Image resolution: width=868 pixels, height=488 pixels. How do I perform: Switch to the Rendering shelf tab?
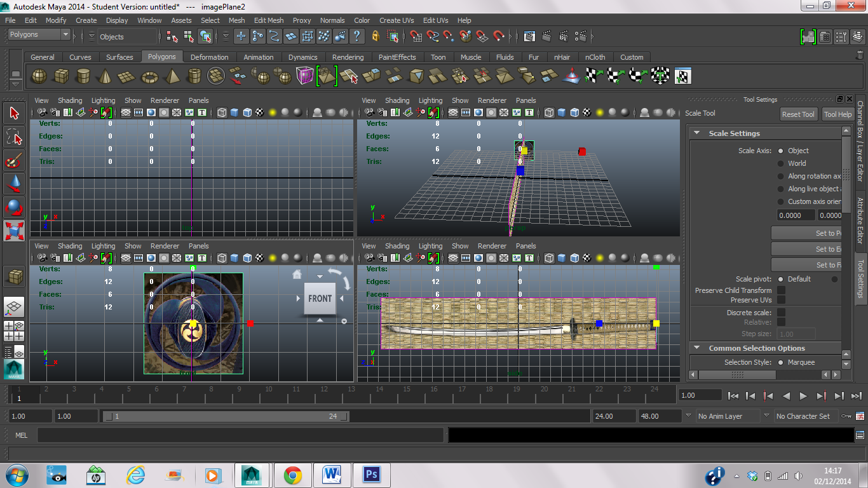[348, 57]
